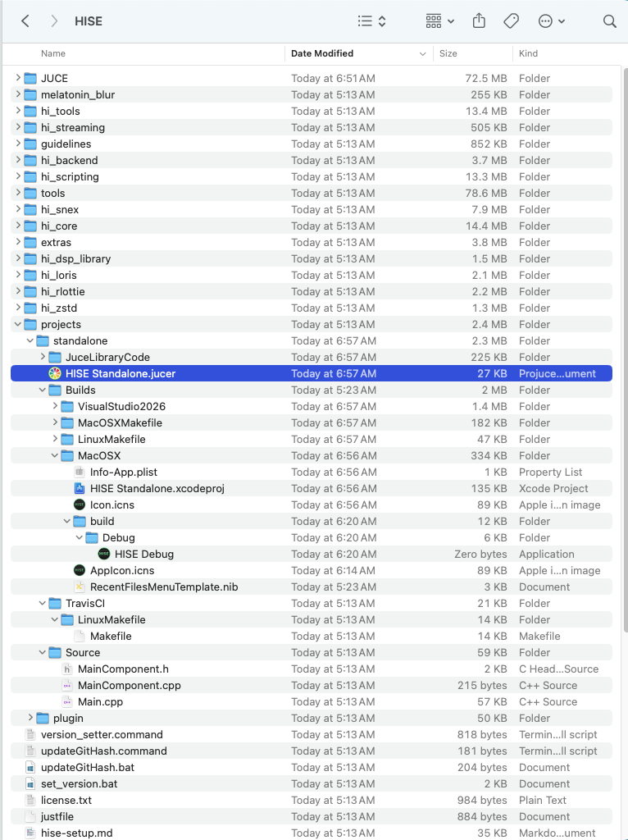Collapse the MacOSX folder
This screenshot has width=628, height=840.
tap(55, 455)
